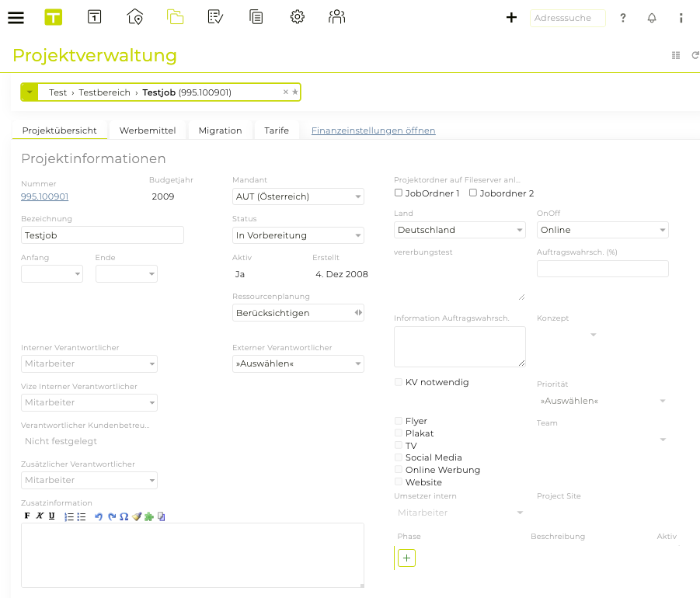Click the list view icon near title

click(x=676, y=55)
